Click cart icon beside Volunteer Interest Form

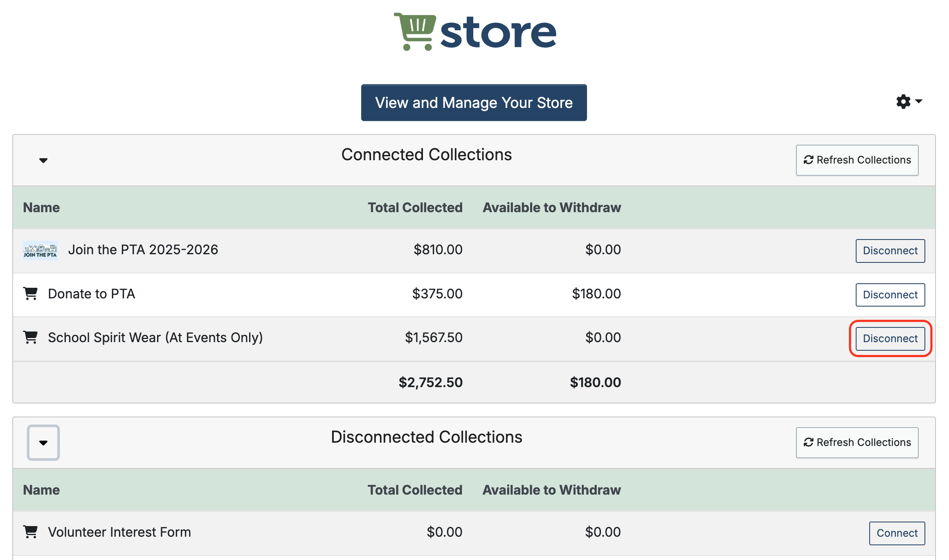[x=31, y=532]
